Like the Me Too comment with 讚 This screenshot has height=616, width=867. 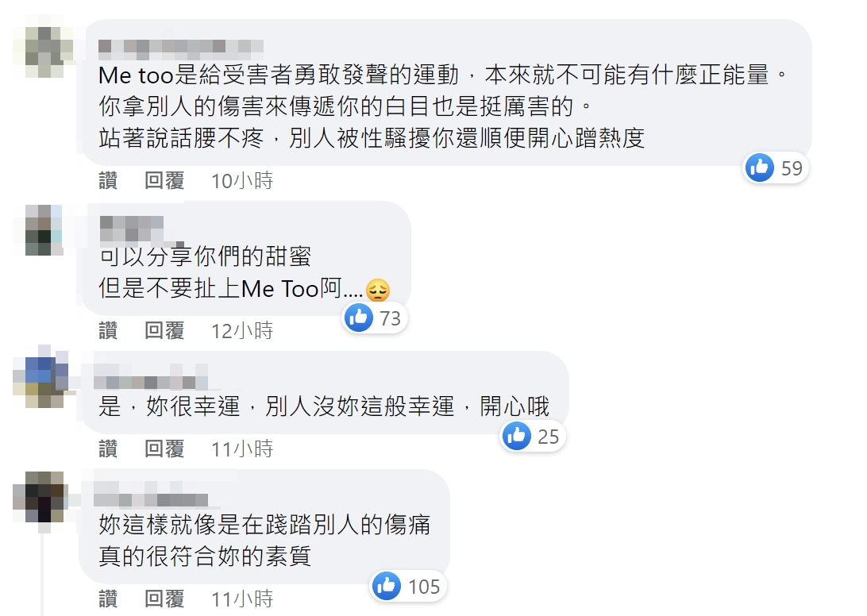coord(107,180)
